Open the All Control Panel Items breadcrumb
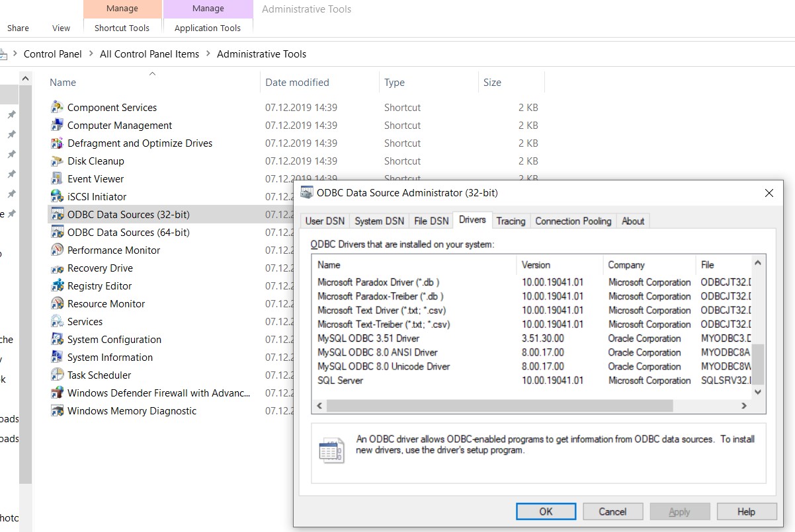The width and height of the screenshot is (795, 532). tap(149, 54)
